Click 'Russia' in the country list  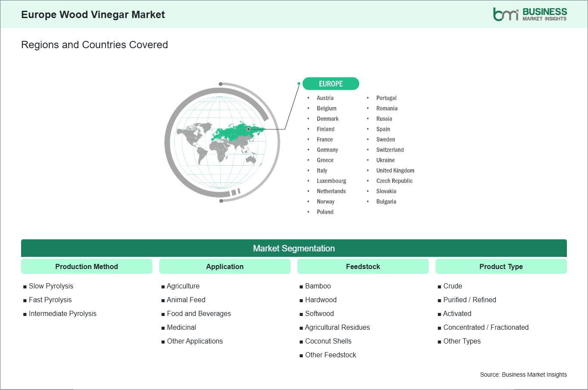tap(384, 119)
